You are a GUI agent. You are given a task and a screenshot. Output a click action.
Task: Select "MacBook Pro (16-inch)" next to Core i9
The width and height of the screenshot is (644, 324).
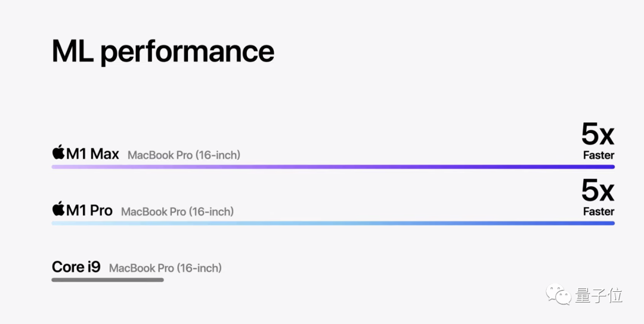coord(165,268)
